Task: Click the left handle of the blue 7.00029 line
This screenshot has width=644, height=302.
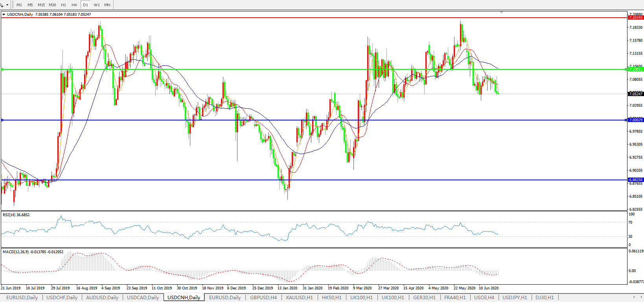Action: tap(2, 120)
